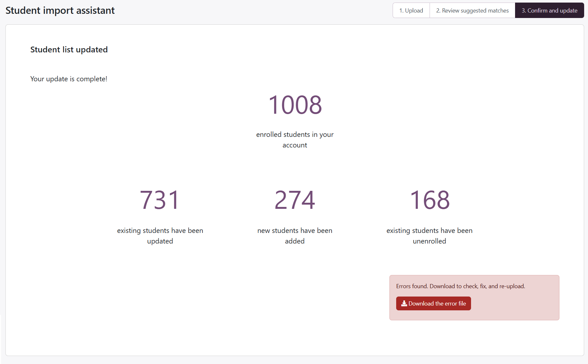
Task: Click the Student import assistant title
Action: 60,11
